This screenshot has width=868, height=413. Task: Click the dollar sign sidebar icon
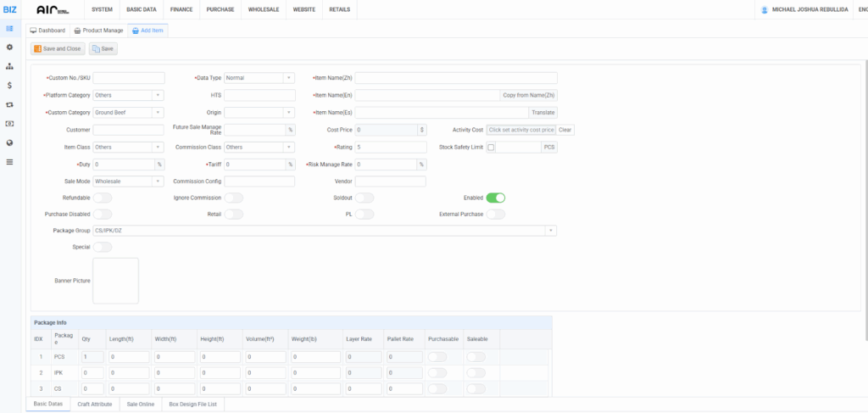pyautogui.click(x=9, y=85)
